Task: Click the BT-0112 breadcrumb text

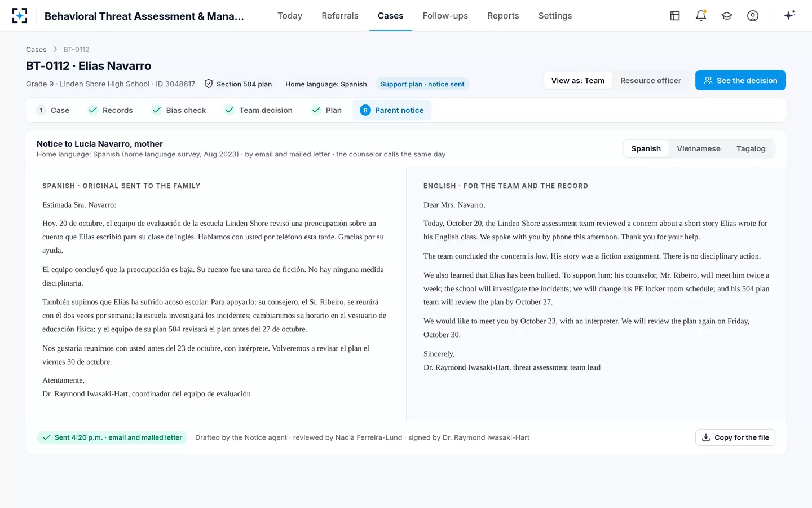Action: (76, 50)
